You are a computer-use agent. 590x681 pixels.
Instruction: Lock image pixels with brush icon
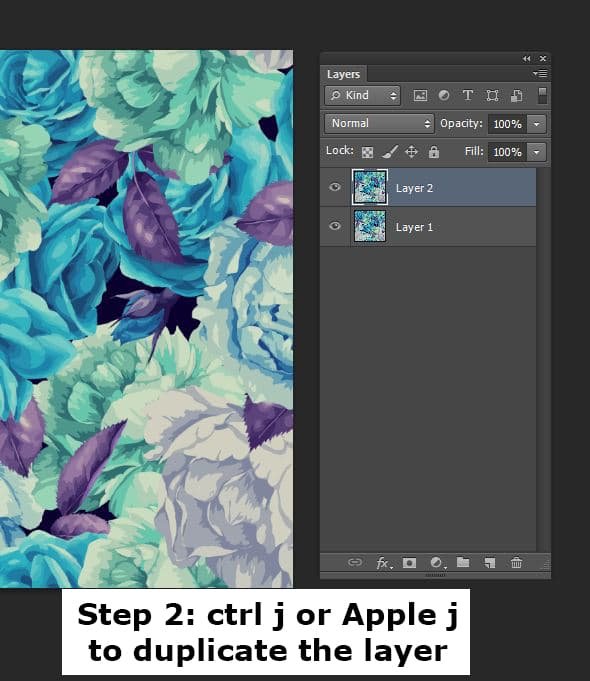390,152
